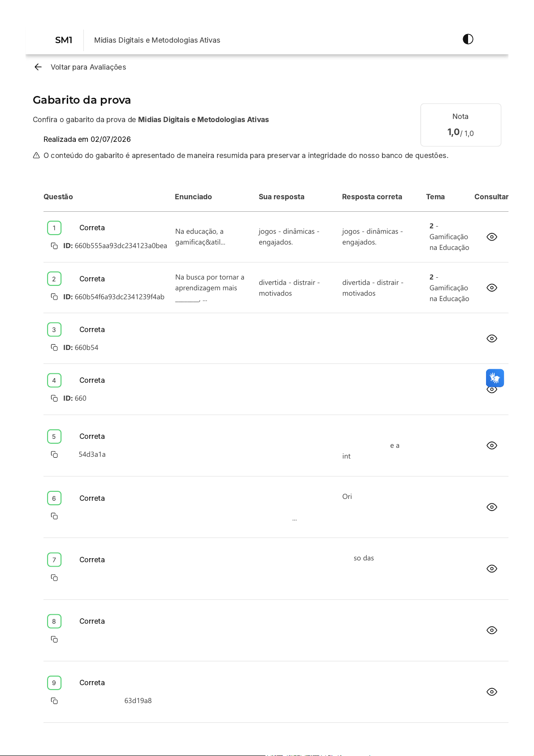Click the SM1 logo
534x756 pixels.
click(64, 40)
